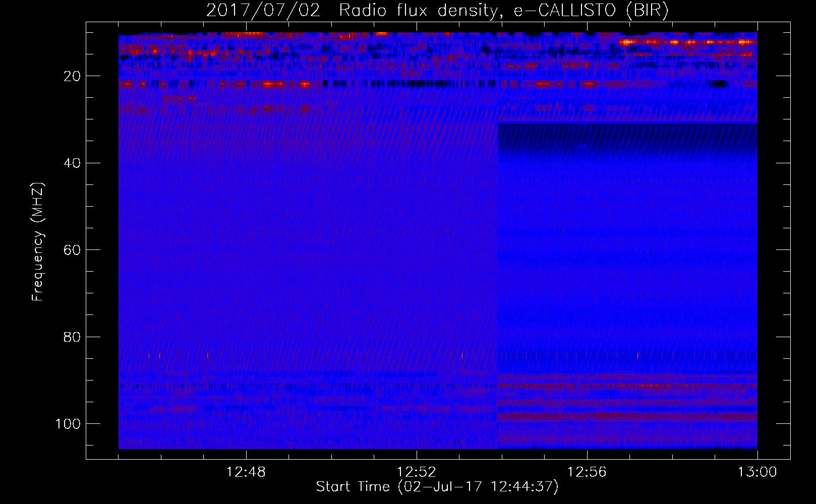This screenshot has height=504, width=816.
Task: Click the 12:48 time tick label
Action: point(246,472)
